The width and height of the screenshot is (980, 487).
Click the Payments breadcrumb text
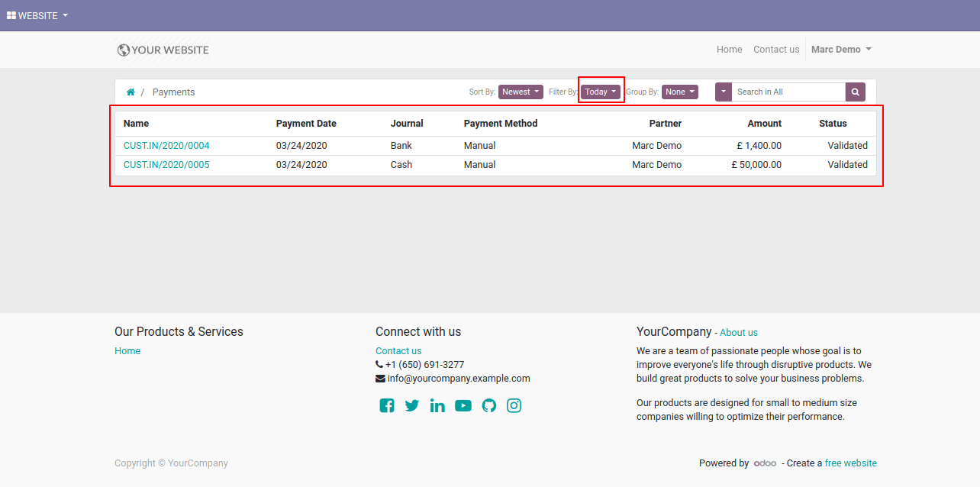click(173, 92)
